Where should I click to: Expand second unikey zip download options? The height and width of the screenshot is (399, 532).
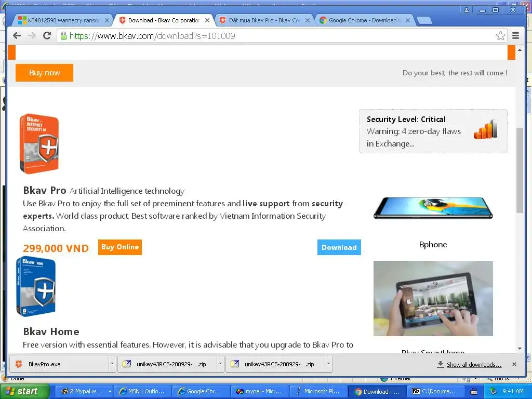[x=328, y=364]
